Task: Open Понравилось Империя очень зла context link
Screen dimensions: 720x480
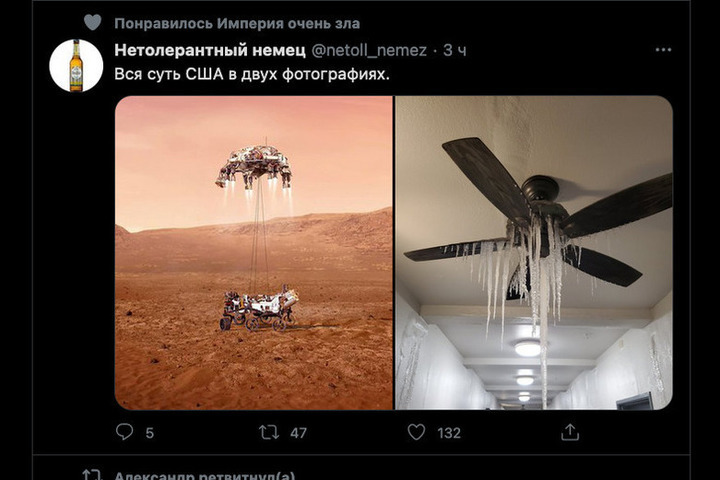Action: [x=237, y=23]
